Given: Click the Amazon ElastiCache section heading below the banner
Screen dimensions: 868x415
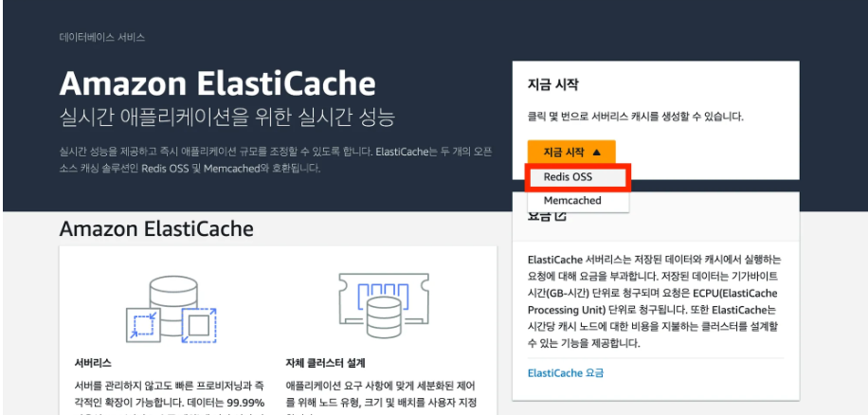Looking at the screenshot, I should pos(156,228).
